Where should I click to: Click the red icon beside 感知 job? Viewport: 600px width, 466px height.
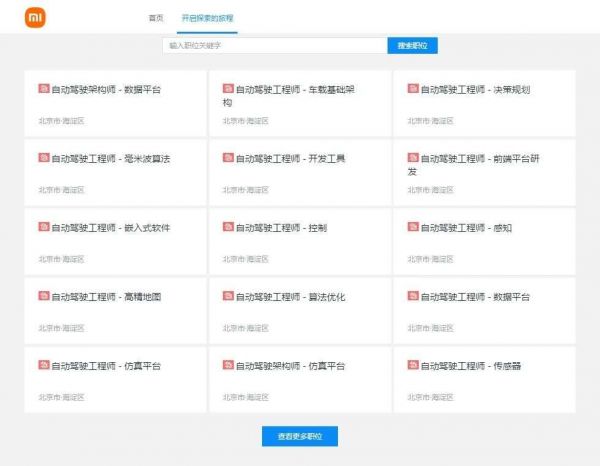point(412,227)
